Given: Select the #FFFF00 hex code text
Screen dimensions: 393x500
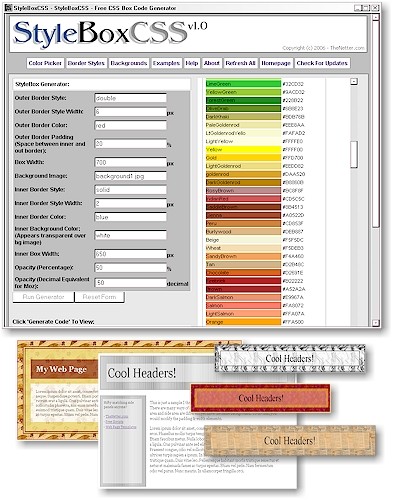Looking at the screenshot, I should (293, 150).
